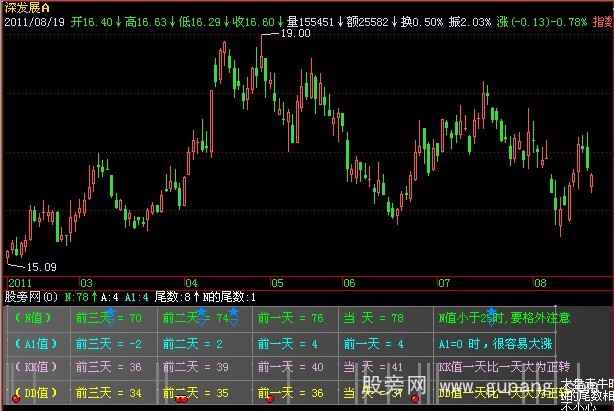Click KK值 cell 前二天 = 39
The height and width of the screenshot is (411, 614).
[x=196, y=367]
